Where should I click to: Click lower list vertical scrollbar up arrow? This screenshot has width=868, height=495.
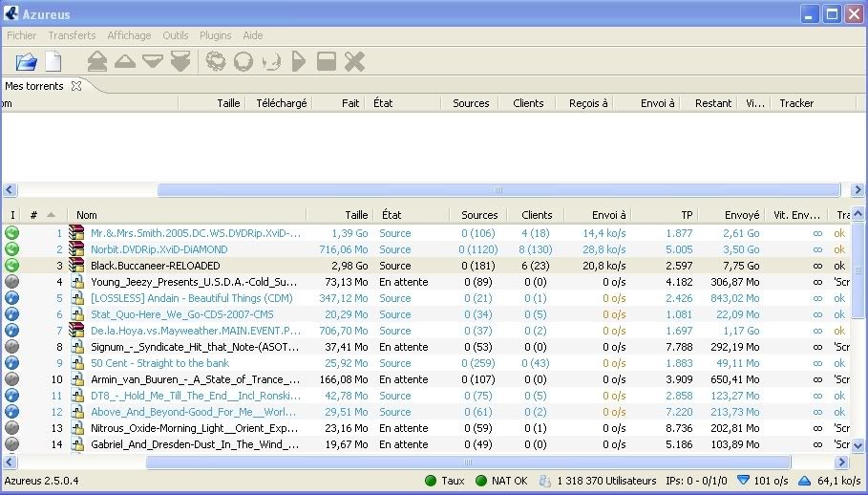point(857,214)
